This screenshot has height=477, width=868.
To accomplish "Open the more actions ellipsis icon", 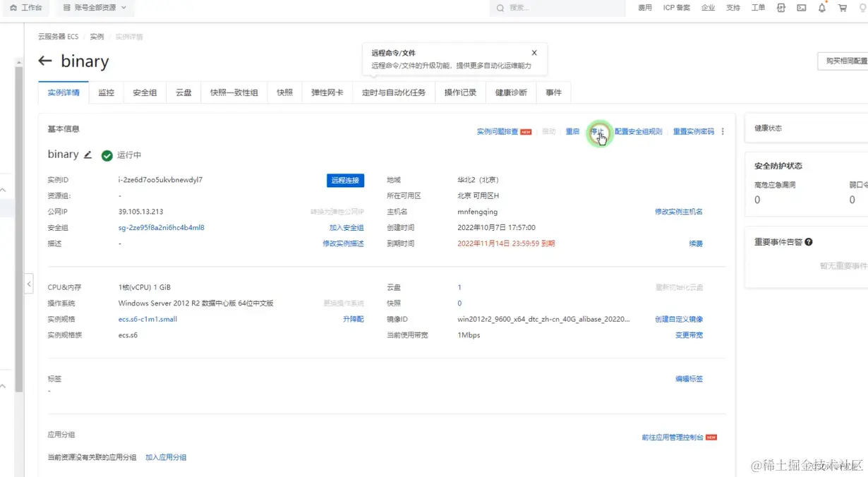I will tap(723, 132).
